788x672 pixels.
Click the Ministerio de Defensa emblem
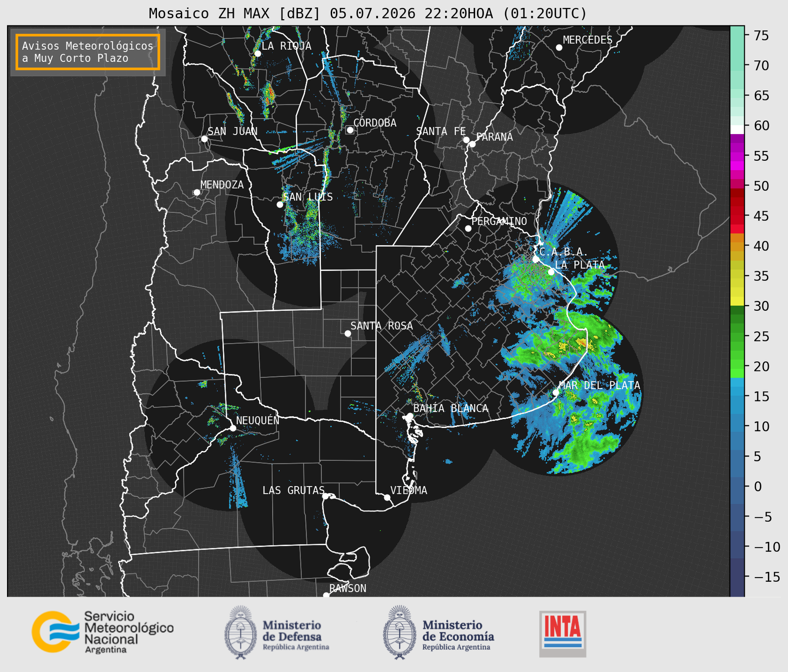click(240, 633)
